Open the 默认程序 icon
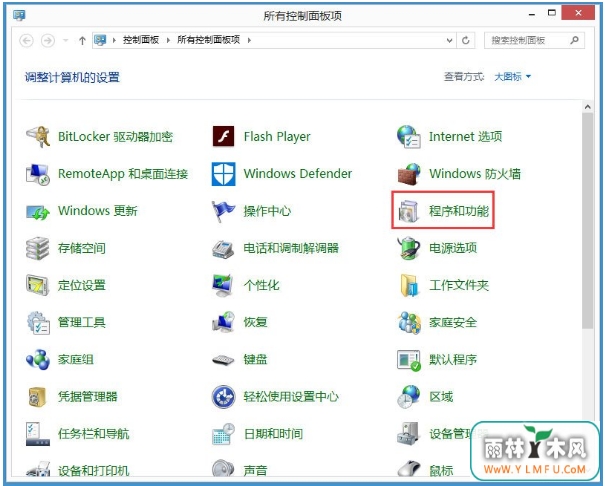 (x=409, y=360)
